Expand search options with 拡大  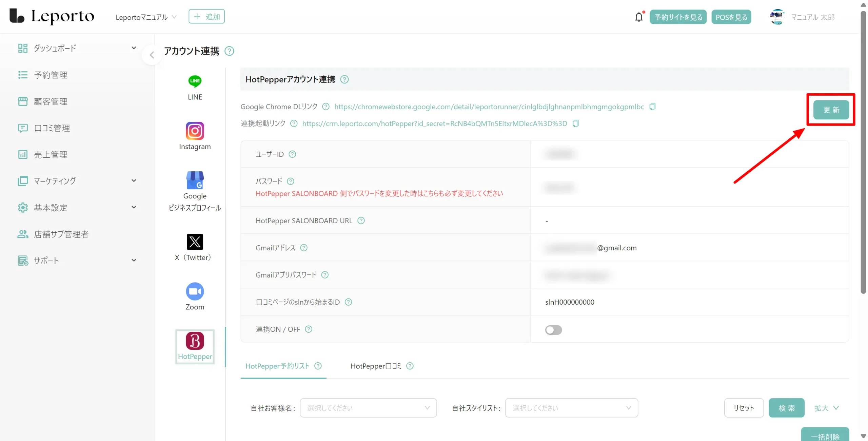coord(827,408)
